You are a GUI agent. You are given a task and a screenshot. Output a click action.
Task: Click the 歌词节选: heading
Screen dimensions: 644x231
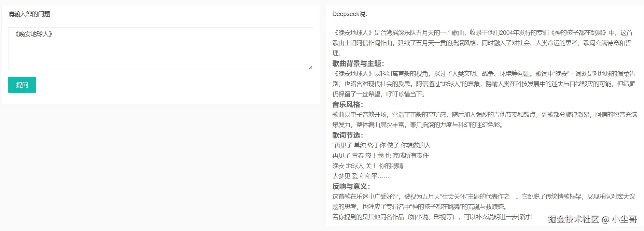pos(348,135)
